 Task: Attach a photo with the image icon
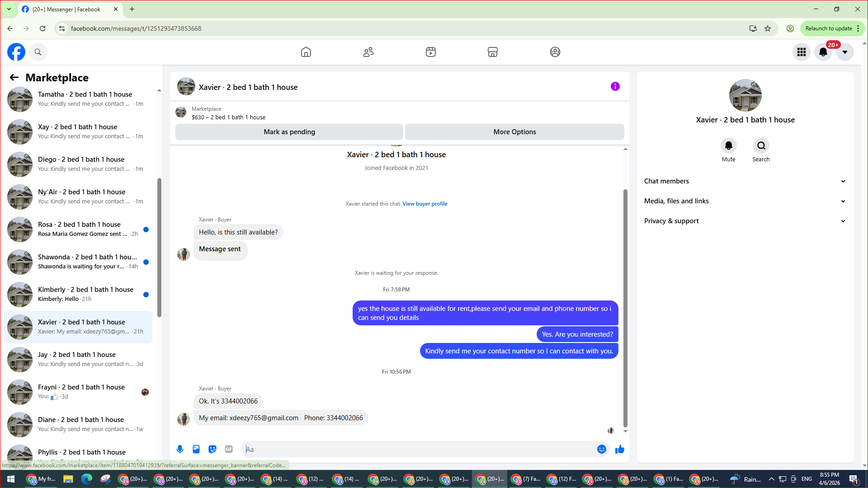(x=196, y=449)
